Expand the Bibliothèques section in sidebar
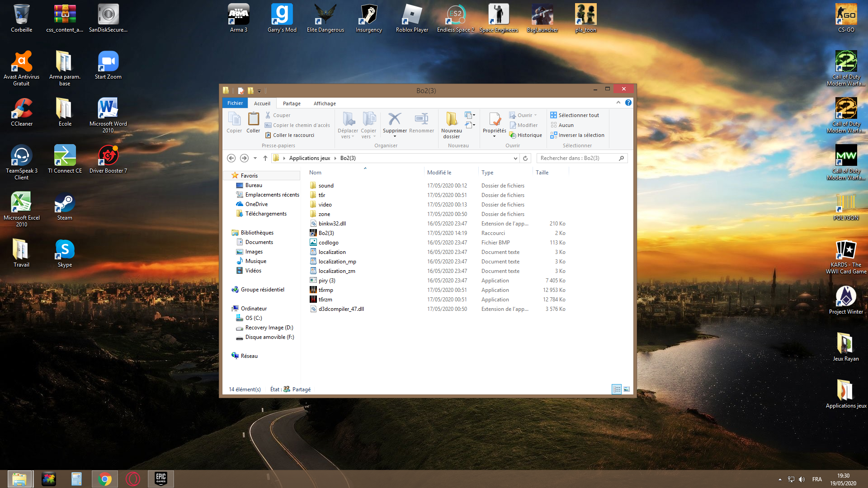 coord(229,232)
